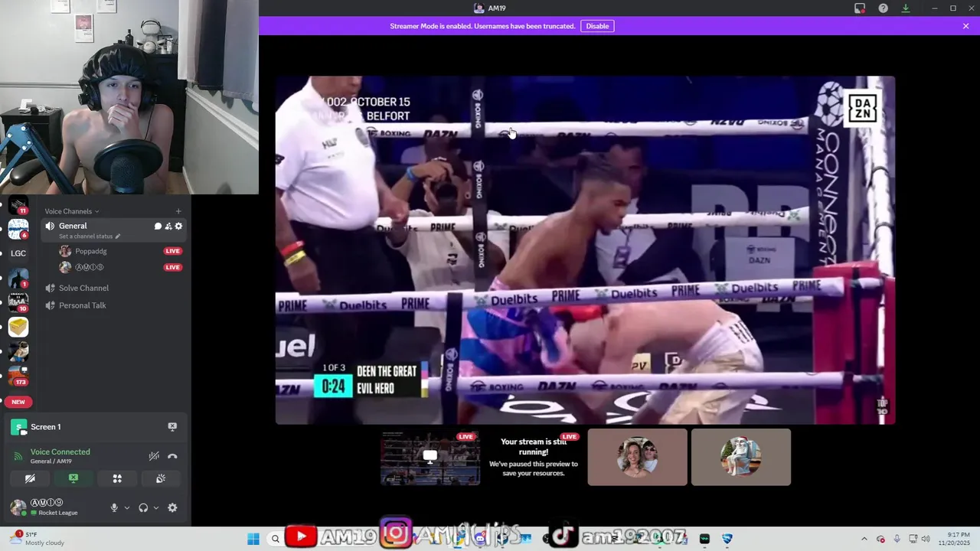
Task: Open microphone input device options
Action: click(x=127, y=507)
